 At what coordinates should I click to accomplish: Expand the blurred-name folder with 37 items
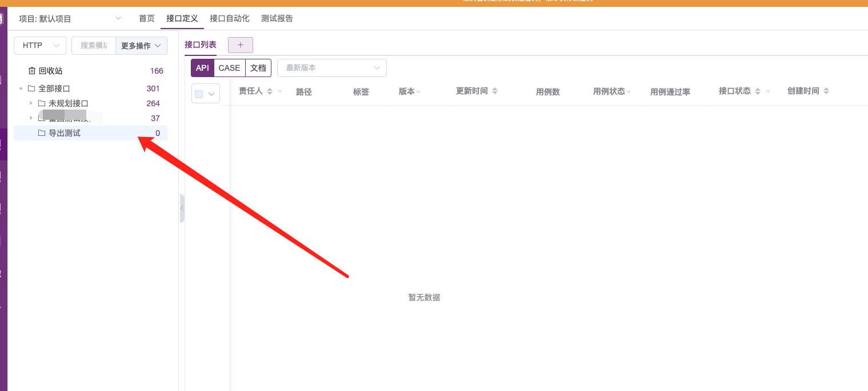(31, 118)
